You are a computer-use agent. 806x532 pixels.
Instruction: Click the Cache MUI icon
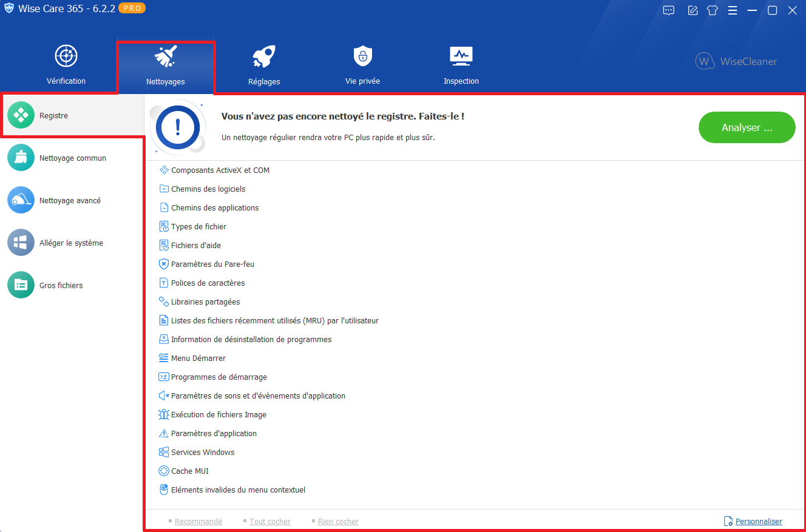(x=163, y=471)
